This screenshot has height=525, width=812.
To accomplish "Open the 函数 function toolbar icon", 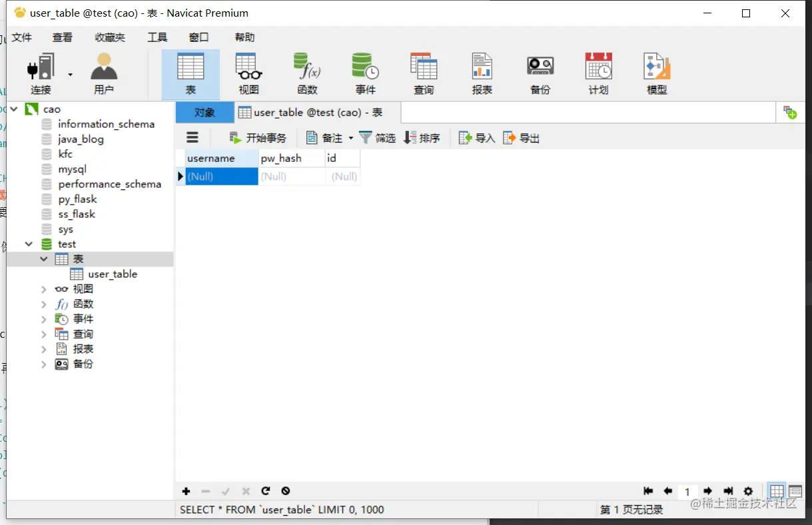I will [307, 74].
